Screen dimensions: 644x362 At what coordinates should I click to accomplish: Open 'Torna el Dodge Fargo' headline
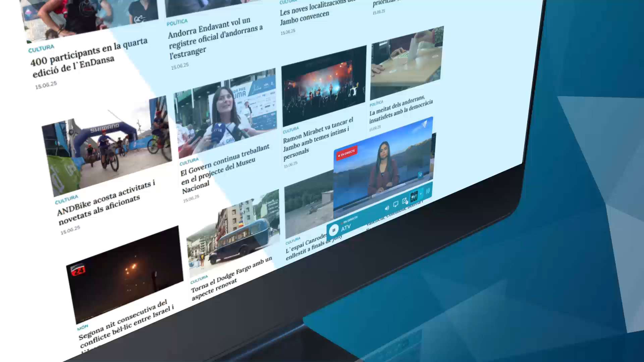click(231, 279)
